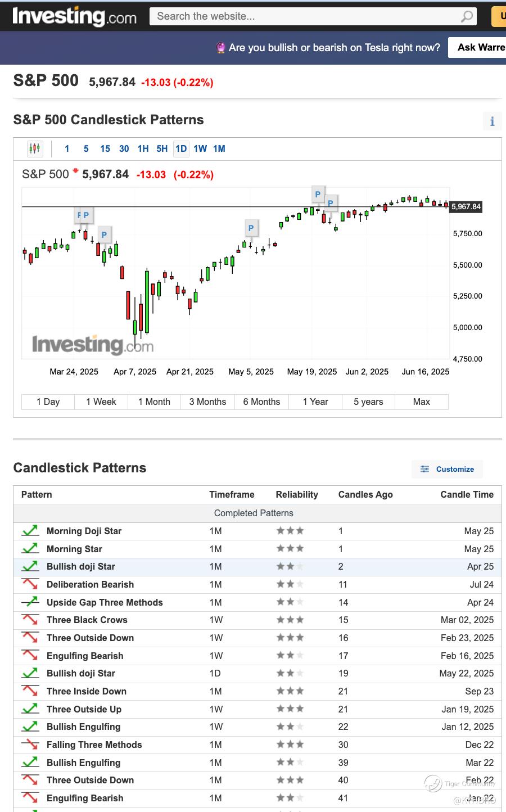The image size is (506, 812).
Task: Select the 3 Months range tab
Action: 207,402
